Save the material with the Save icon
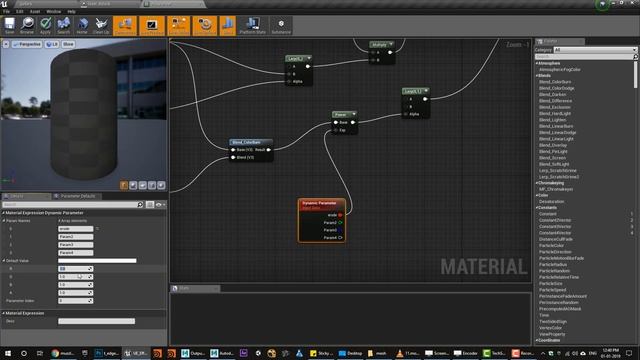 [9, 25]
